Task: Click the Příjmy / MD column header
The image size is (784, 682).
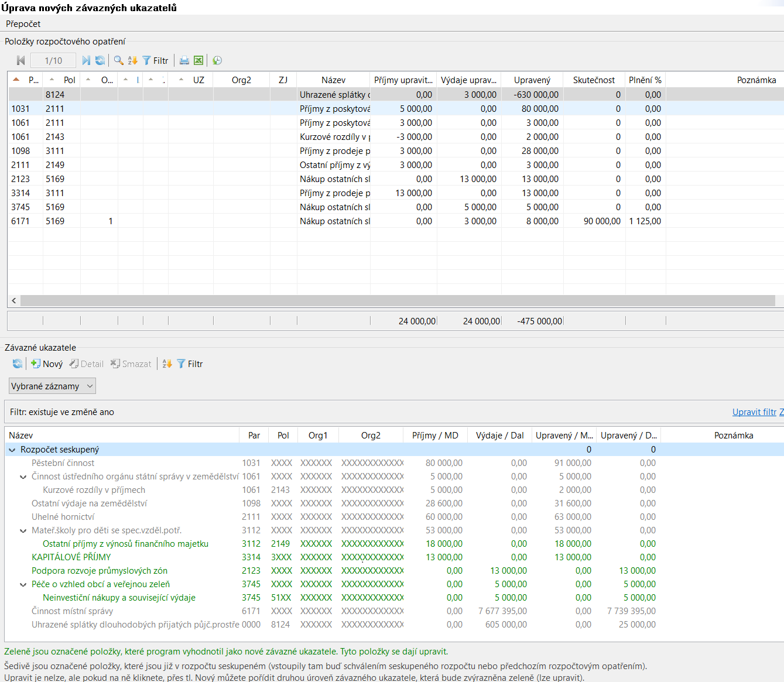Action: click(435, 435)
